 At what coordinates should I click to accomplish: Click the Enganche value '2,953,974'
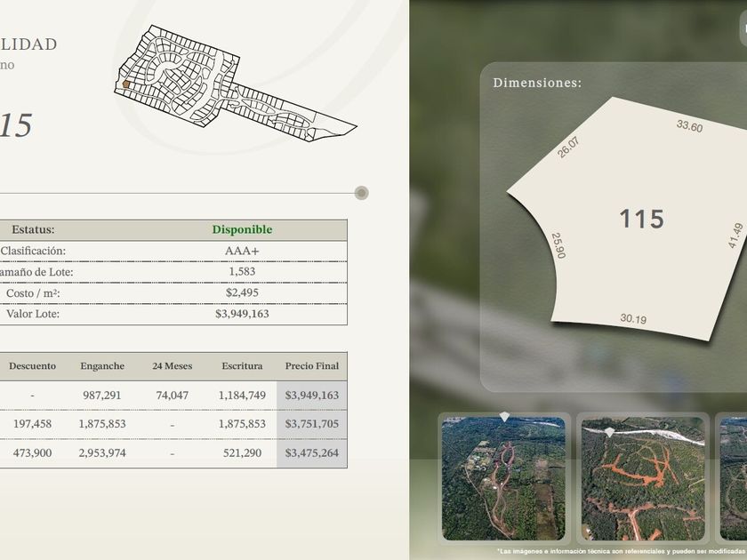102,452
